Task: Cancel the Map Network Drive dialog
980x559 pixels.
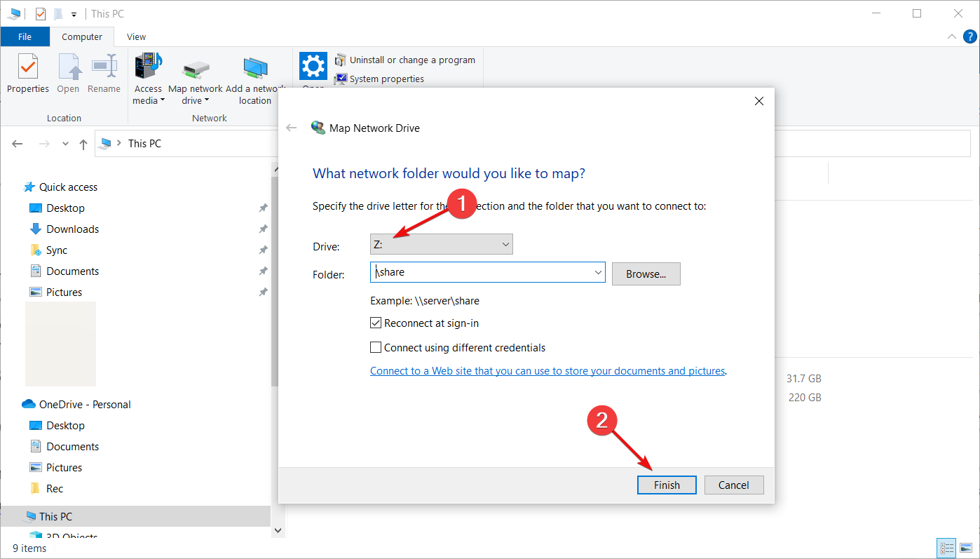Action: [x=734, y=485]
